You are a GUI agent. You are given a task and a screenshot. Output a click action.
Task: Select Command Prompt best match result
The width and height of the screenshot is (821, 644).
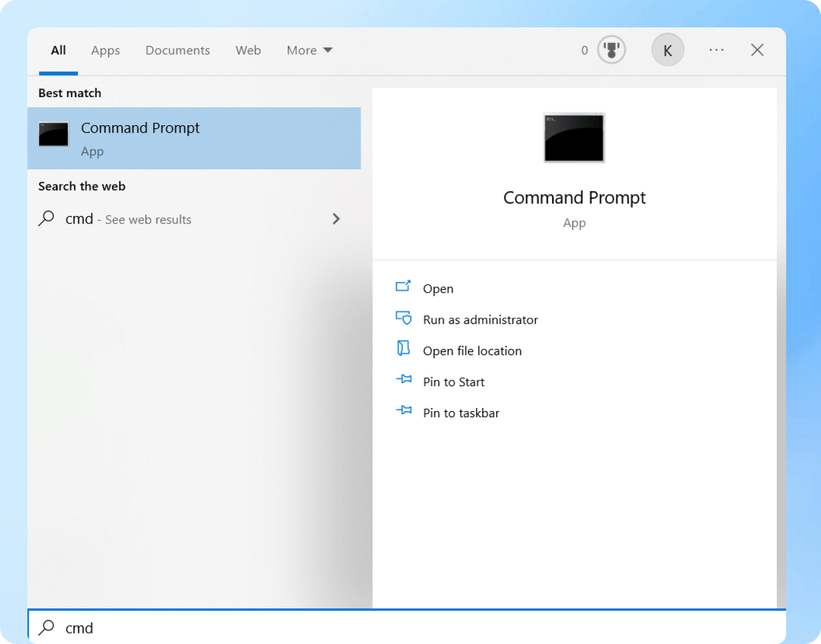click(x=194, y=138)
